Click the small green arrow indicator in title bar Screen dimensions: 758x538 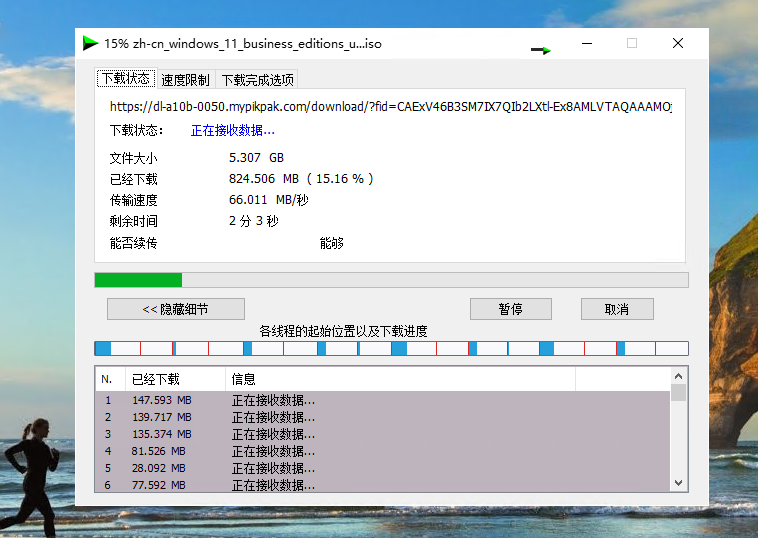541,49
